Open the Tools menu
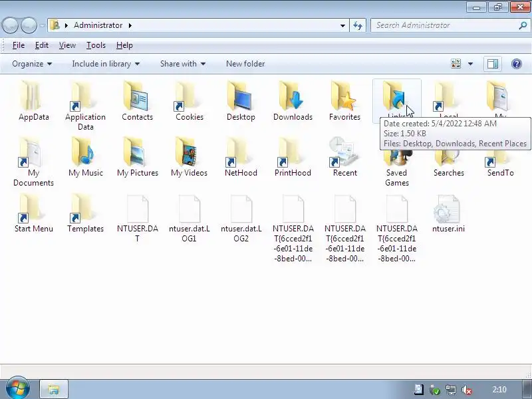 pyautogui.click(x=96, y=45)
